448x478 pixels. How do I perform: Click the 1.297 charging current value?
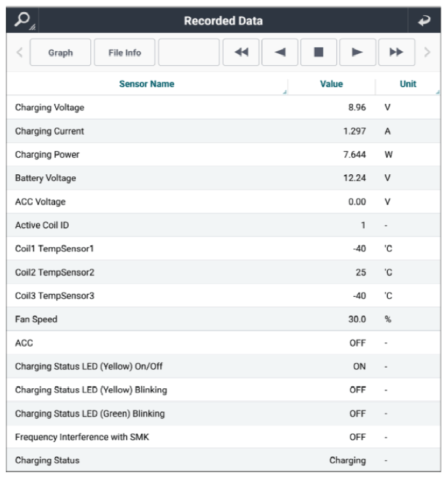click(354, 131)
